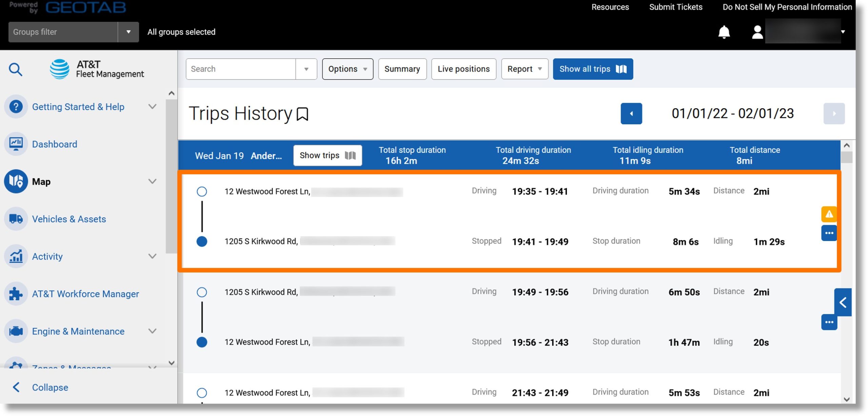
Task: Click the Engine & Maintenance engine icon
Action: point(16,331)
